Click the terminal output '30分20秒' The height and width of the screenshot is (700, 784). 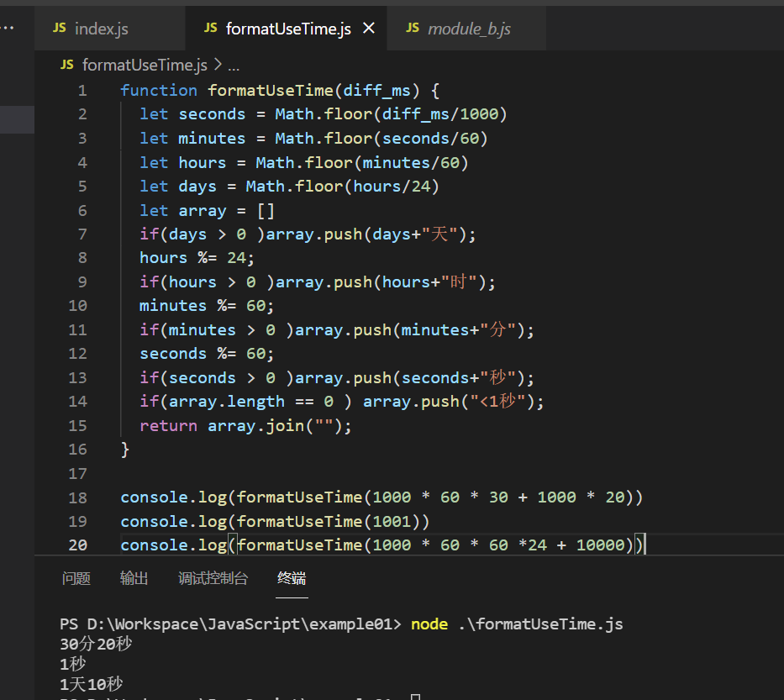click(x=96, y=644)
